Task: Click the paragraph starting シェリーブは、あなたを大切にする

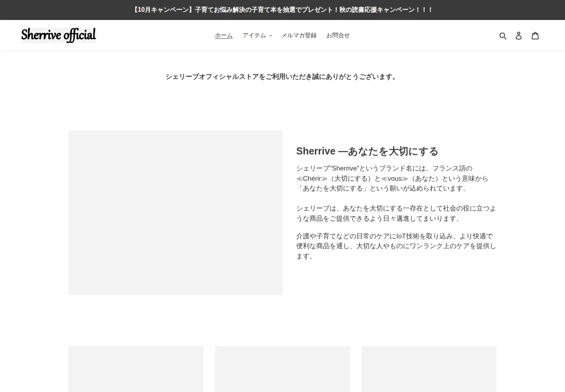Action: 396,213
